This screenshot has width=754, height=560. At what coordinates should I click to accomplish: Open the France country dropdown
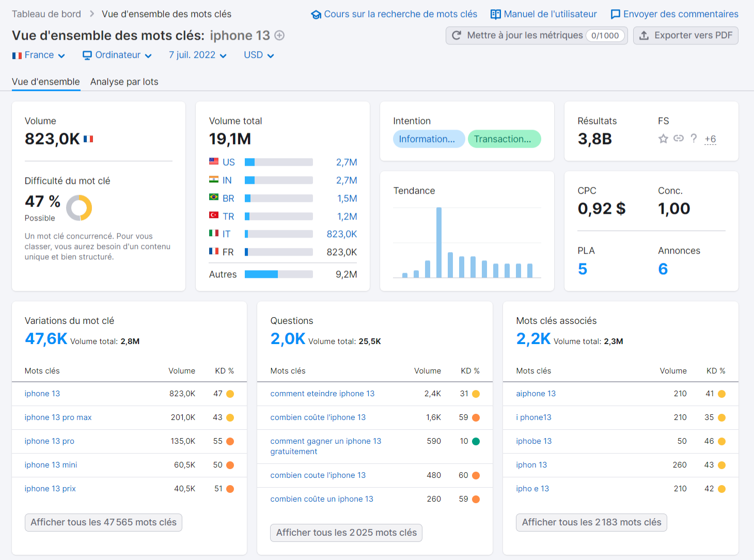39,55
